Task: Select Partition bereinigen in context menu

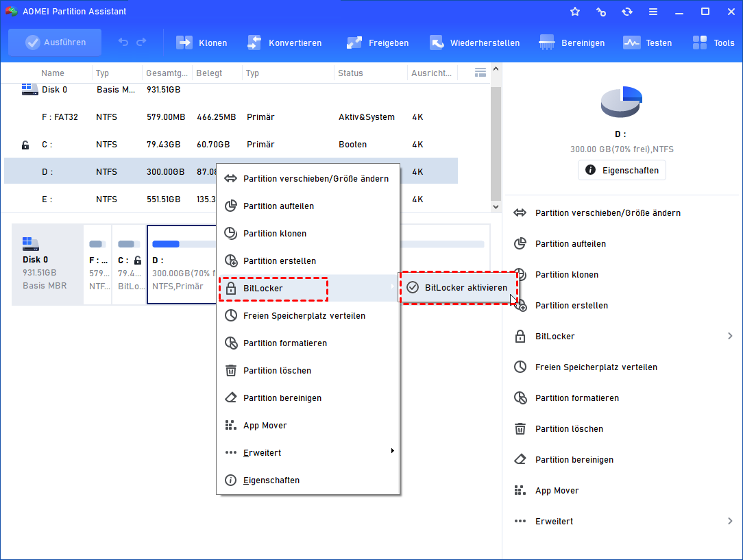Action: coord(308,398)
